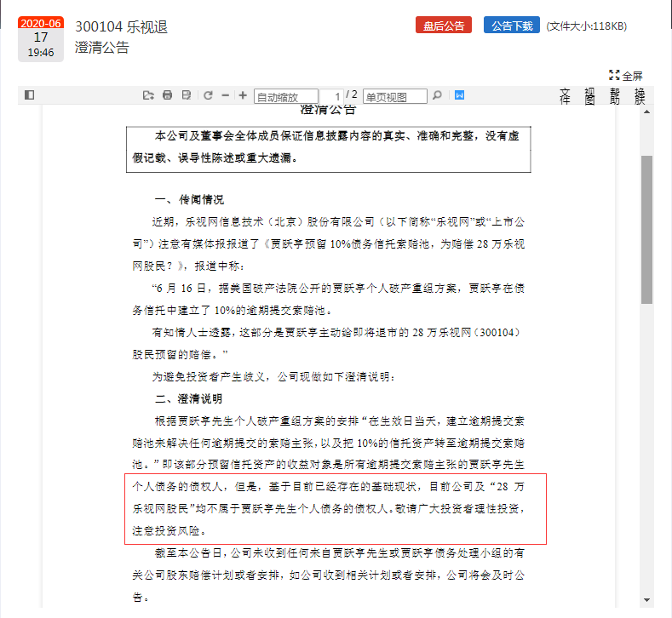Click the time text 19:46

coord(41,52)
